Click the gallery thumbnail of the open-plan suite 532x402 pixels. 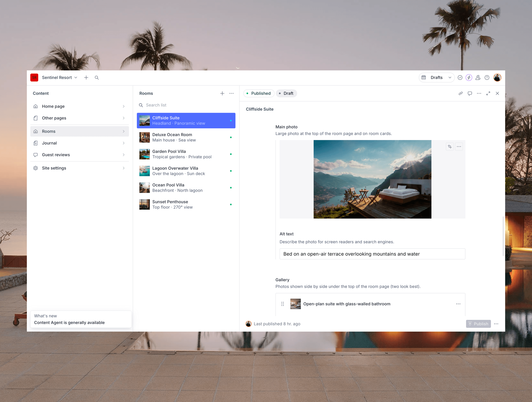point(295,304)
